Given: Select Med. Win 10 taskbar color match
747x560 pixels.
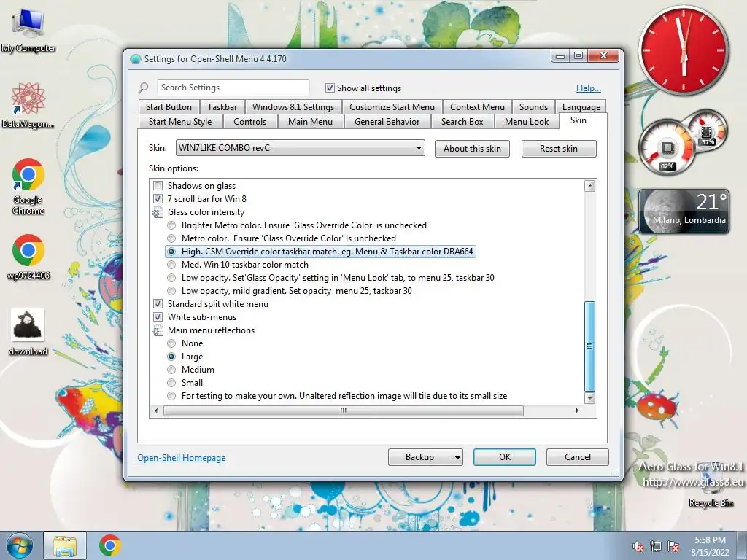Looking at the screenshot, I should [171, 265].
